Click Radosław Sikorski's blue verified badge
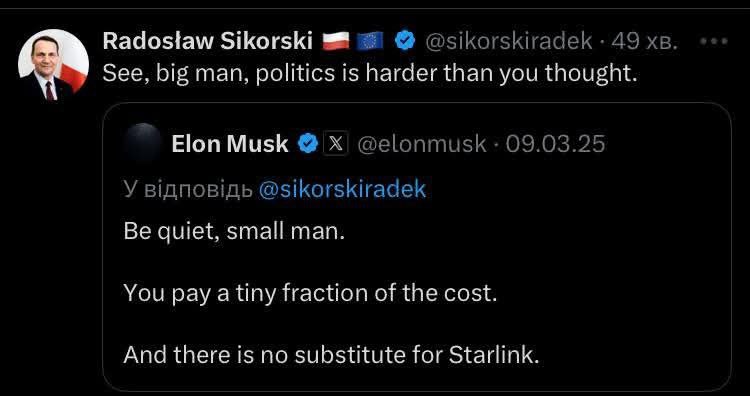This screenshot has height=396, width=750. (405, 42)
